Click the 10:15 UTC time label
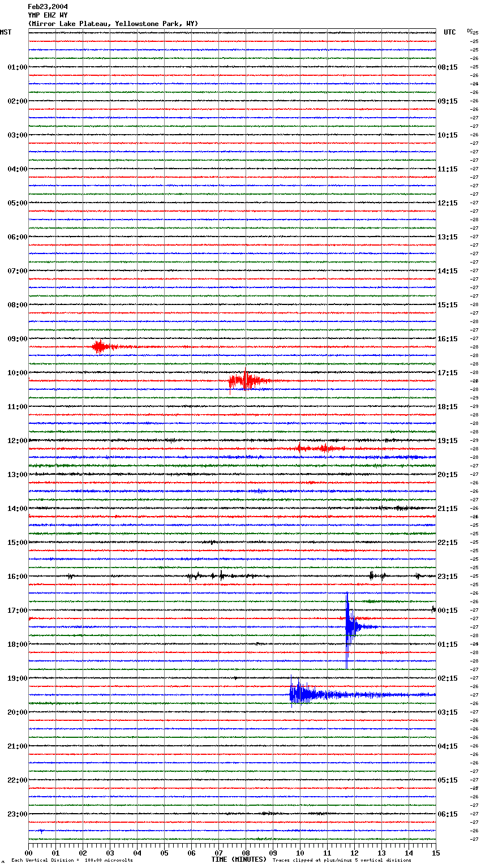Screen dimensions: 481x868 pos(448,135)
